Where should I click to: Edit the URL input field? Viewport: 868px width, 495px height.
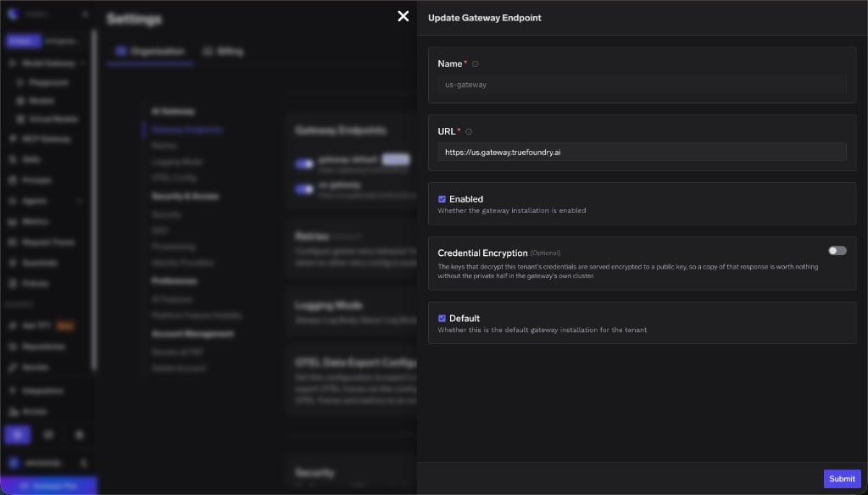point(642,153)
